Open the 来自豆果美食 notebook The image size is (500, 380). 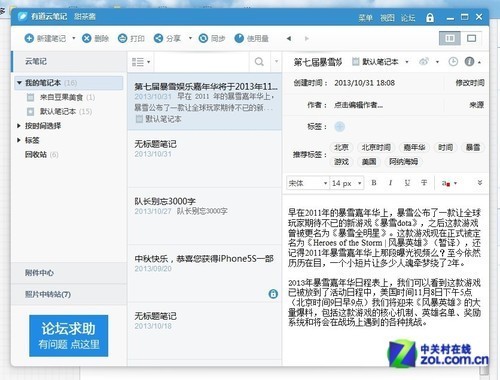coord(61,97)
